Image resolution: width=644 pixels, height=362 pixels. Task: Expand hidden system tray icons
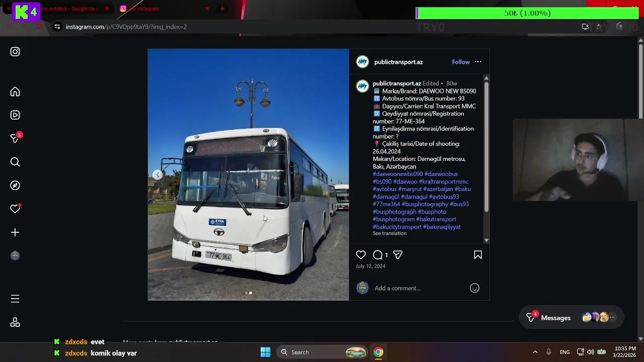(535, 352)
